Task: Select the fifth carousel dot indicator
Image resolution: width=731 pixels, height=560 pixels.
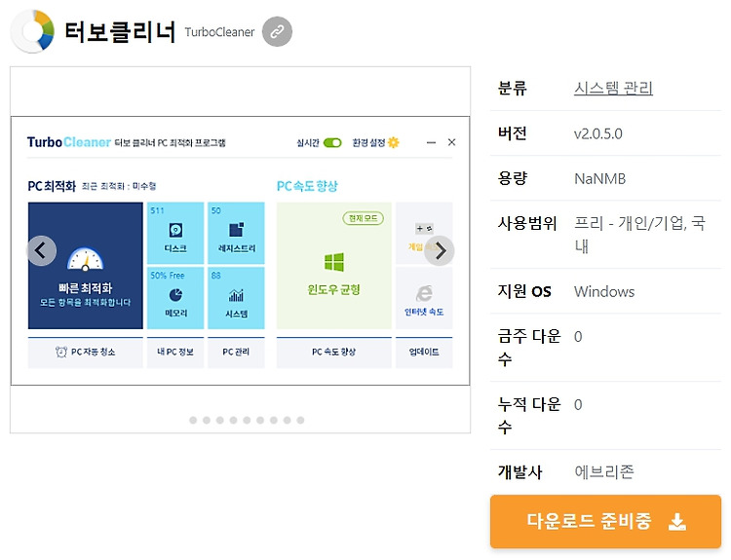Action: click(247, 420)
